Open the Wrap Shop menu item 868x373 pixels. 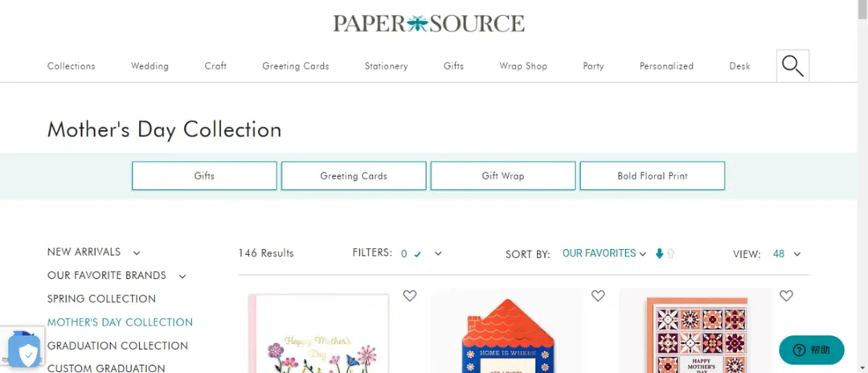[523, 66]
